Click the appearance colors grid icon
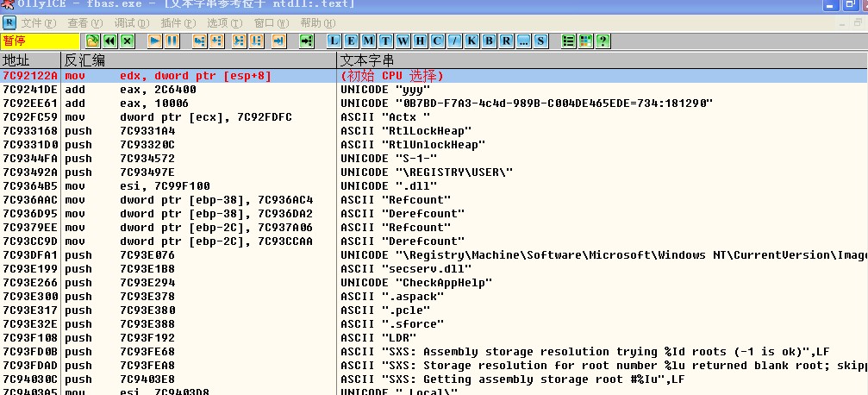Image resolution: width=868 pixels, height=395 pixels. tap(585, 41)
